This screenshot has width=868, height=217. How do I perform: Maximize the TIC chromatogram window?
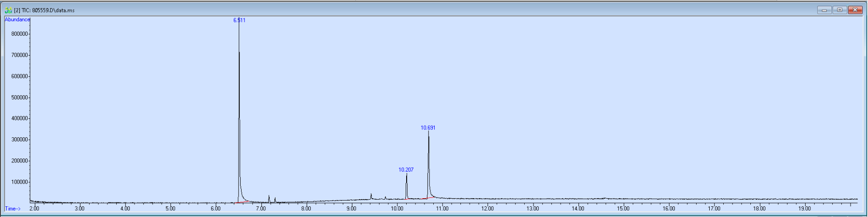(x=839, y=10)
